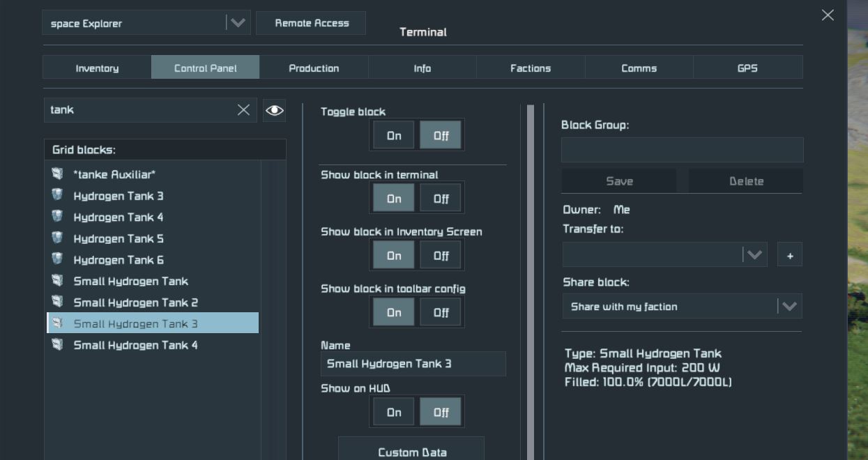Enable Show on HUD
Viewport: 868px width, 460px height.
(x=394, y=412)
